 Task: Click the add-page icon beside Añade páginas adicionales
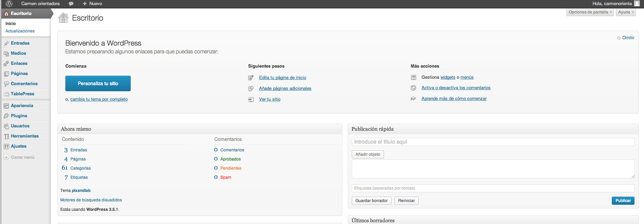(x=251, y=89)
